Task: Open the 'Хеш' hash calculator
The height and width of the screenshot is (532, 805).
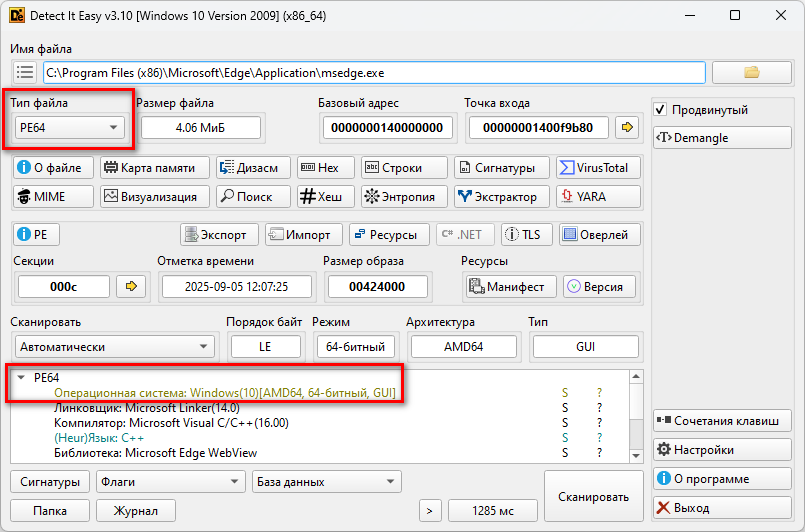Action: [x=325, y=196]
